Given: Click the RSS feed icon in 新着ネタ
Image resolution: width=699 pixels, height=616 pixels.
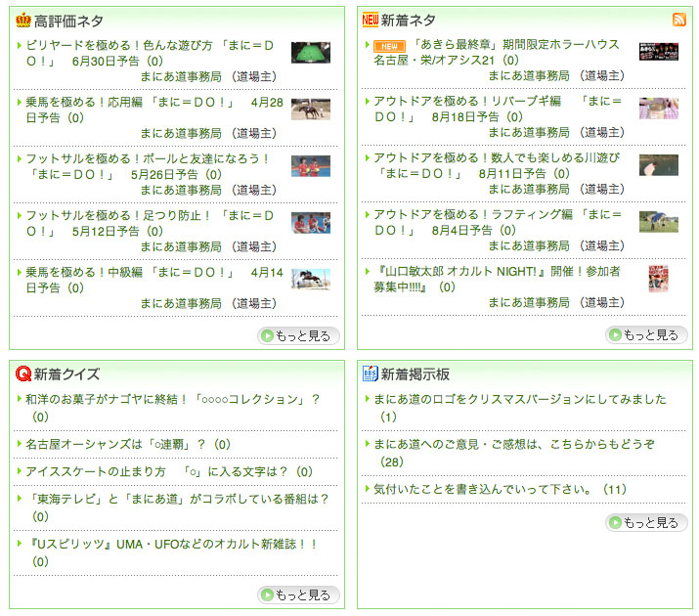Looking at the screenshot, I should click(678, 20).
